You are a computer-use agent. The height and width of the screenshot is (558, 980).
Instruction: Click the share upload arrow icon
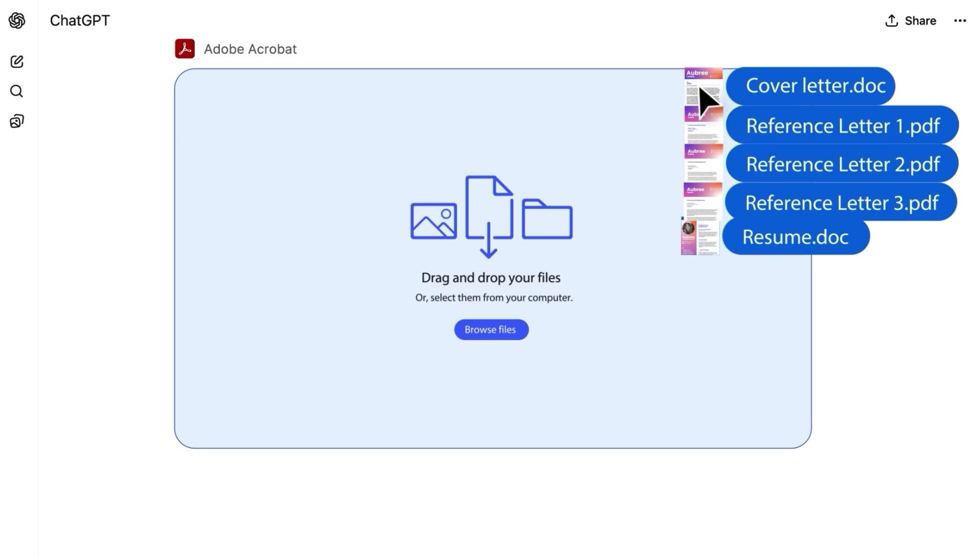pyautogui.click(x=891, y=21)
